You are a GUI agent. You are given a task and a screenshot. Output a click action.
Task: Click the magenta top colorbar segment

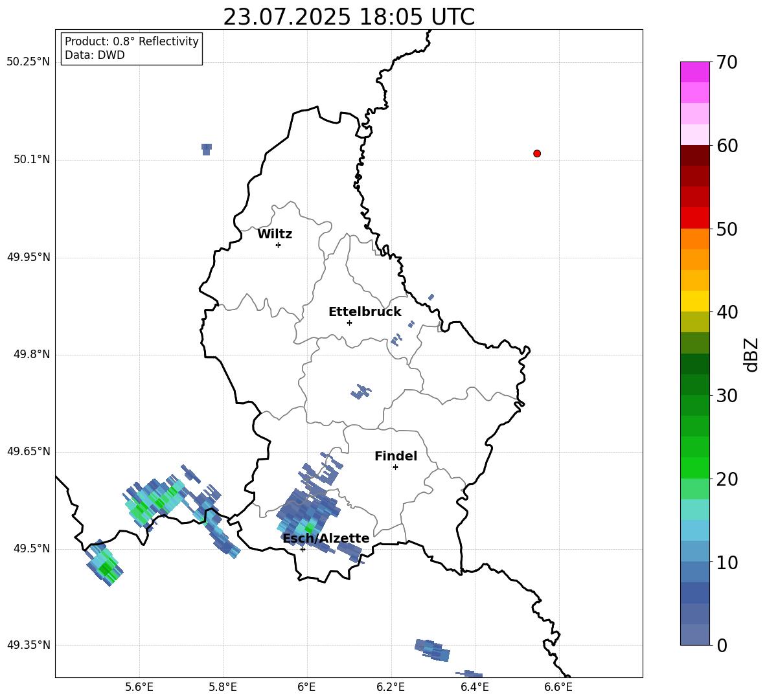694,73
